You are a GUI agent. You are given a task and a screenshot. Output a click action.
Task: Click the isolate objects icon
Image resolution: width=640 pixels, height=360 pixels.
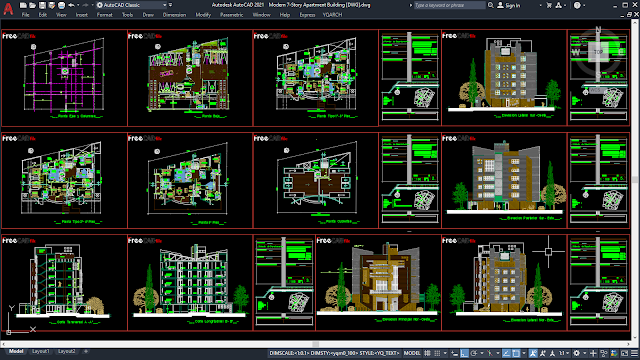coord(604,353)
